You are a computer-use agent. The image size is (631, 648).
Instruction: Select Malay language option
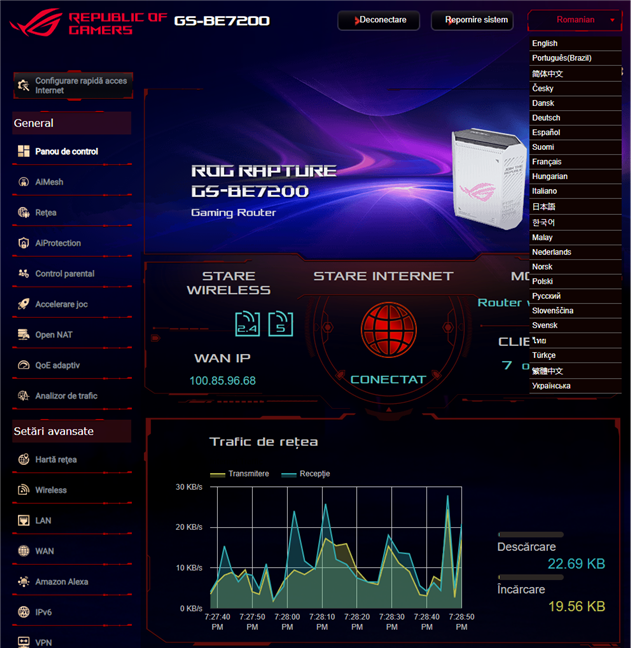coord(575,238)
